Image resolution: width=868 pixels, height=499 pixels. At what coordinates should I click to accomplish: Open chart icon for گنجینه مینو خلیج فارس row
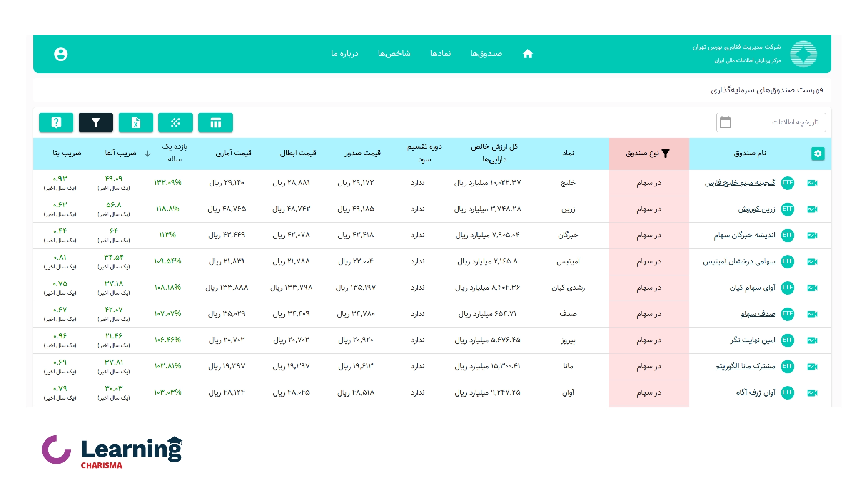[812, 183]
